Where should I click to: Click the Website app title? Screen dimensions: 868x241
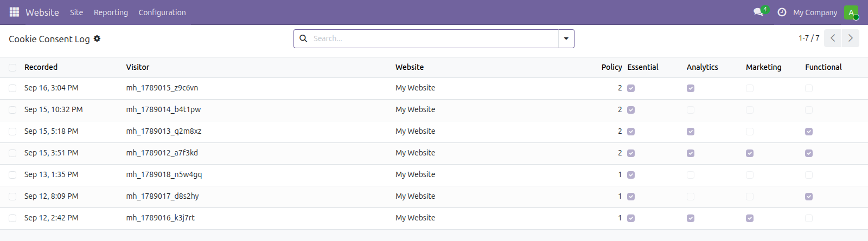[x=42, y=12]
